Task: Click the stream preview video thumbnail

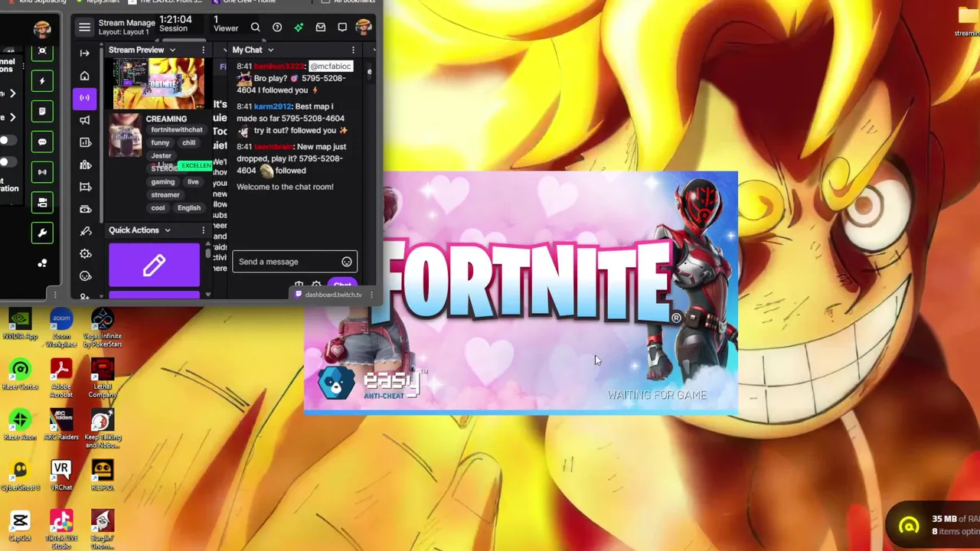Action: coord(158,83)
